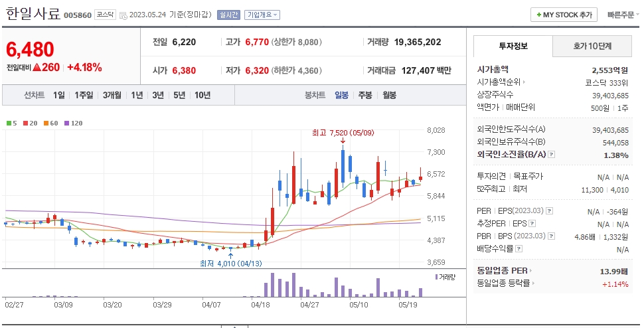Click the 최고 7,520 (05/09) marker
This screenshot has width=644, height=328.
[343, 133]
